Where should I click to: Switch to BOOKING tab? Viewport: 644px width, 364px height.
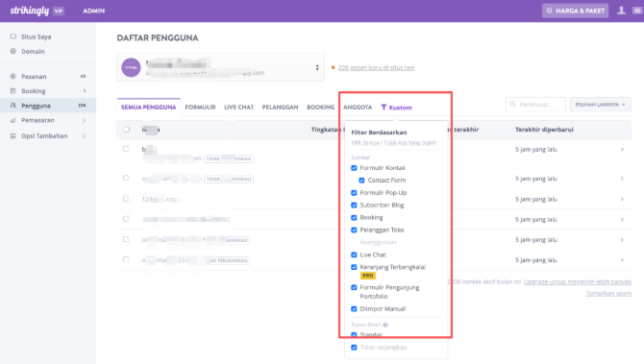pyautogui.click(x=320, y=108)
